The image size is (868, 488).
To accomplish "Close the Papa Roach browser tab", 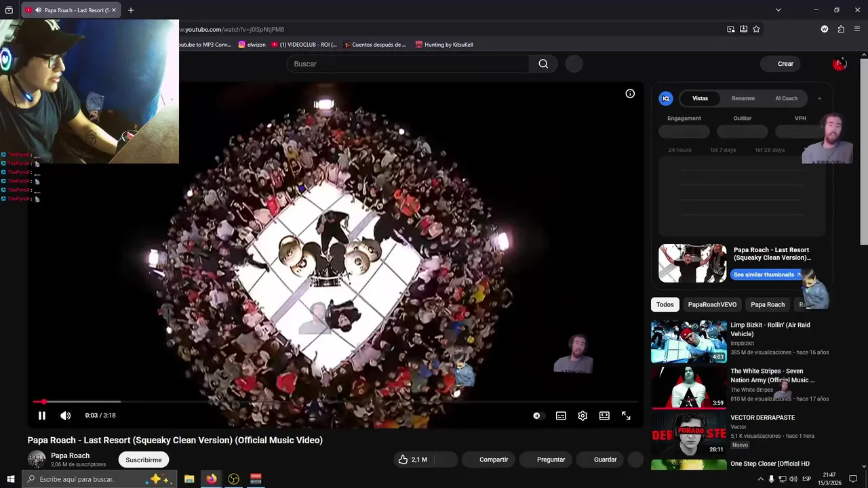I will [x=114, y=10].
